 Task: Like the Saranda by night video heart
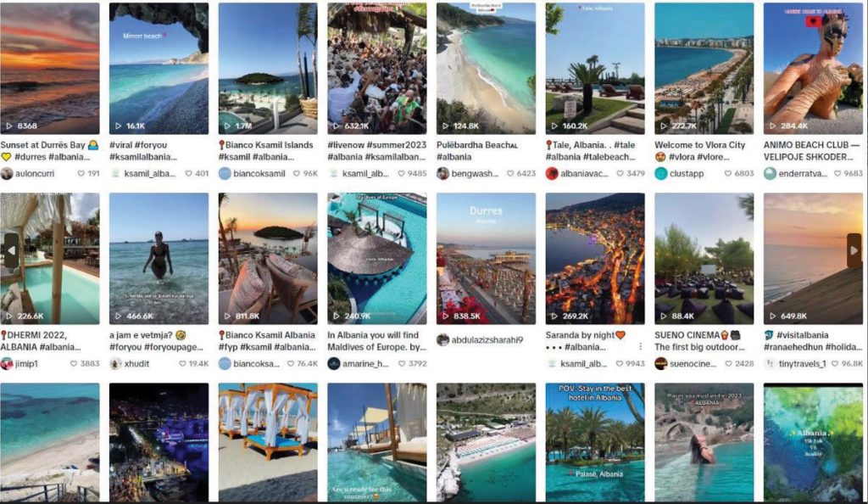pos(620,363)
